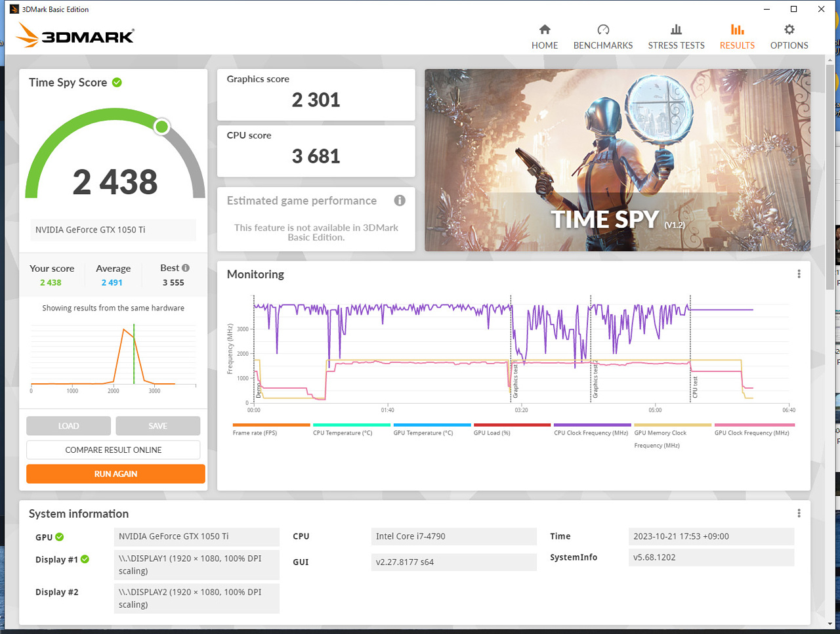Click the info icon next to Best
This screenshot has height=634, width=840.
186,268
